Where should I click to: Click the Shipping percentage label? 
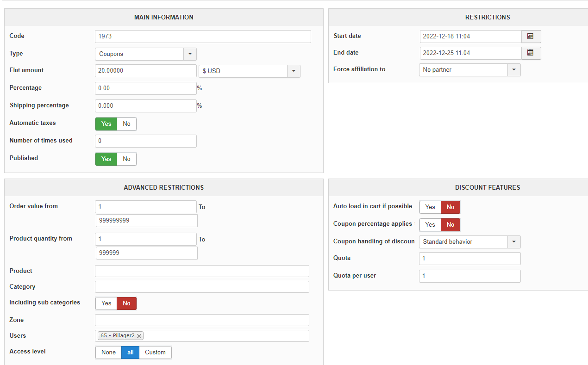point(39,105)
